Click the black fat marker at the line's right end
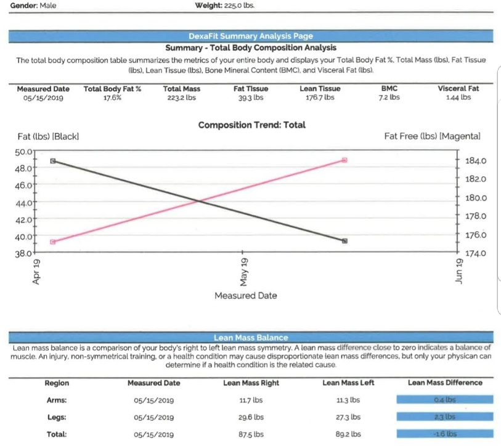The image size is (501, 448). coord(344,241)
